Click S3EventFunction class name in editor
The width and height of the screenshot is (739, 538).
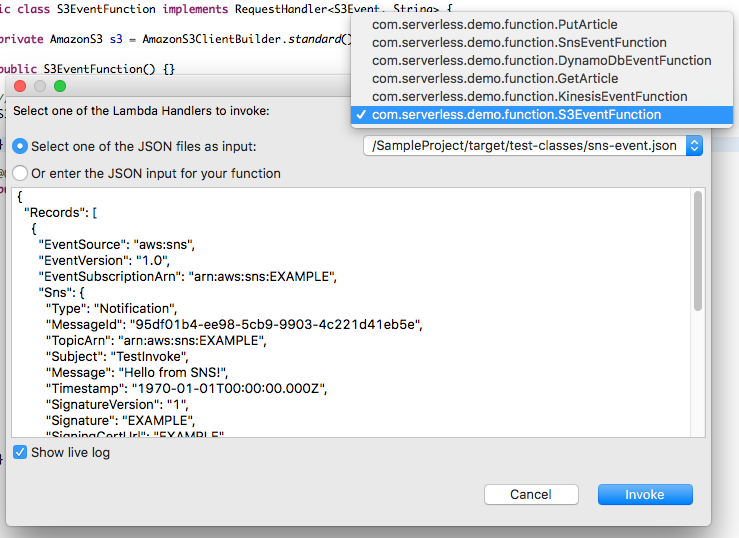[x=106, y=8]
